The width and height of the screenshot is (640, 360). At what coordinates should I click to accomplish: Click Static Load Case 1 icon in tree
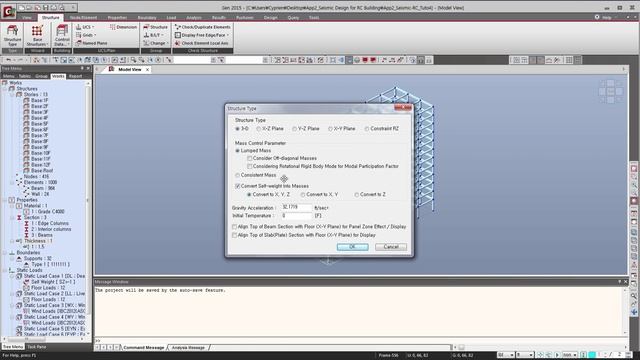click(x=19, y=276)
